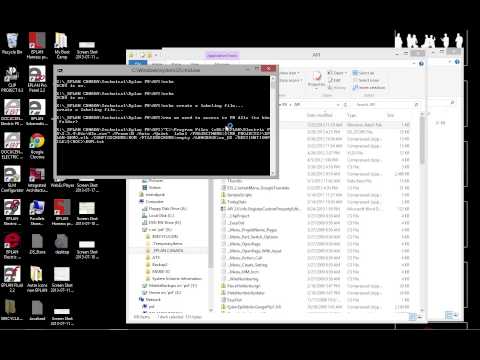Viewport: 480px width, 360px height.
Task: Open the $RECYCLE desktop folder icon
Action: (x=12, y=310)
